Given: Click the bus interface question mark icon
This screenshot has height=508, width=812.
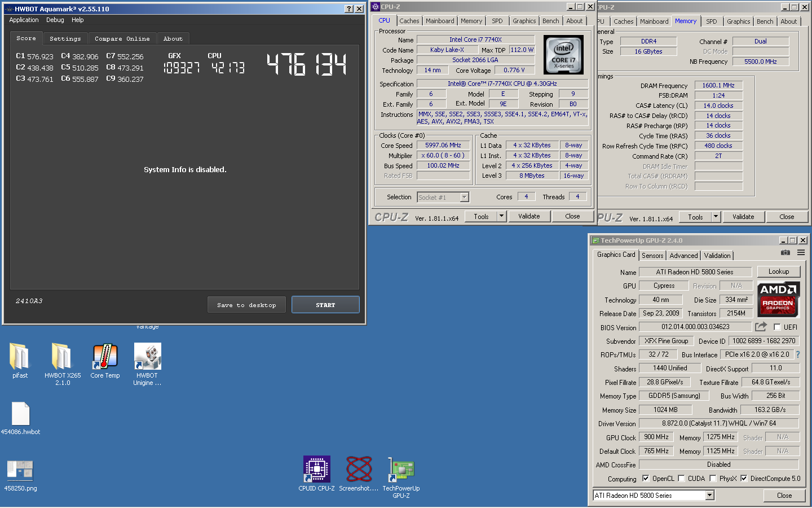Looking at the screenshot, I should coord(798,354).
